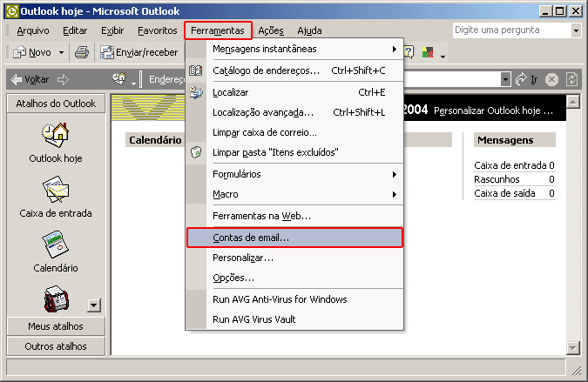This screenshot has width=588, height=382.
Task: Expand toolbar options arrow beside chart icon
Action: tap(443, 57)
